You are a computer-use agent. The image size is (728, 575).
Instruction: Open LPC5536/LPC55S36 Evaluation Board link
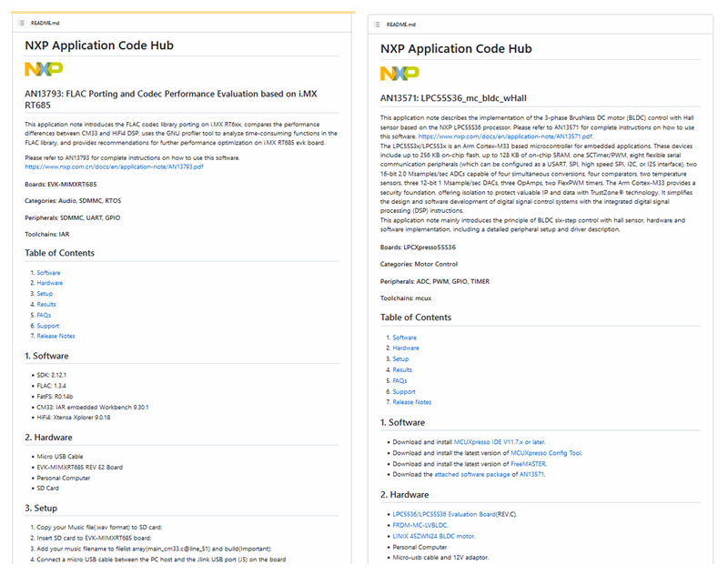[444, 514]
